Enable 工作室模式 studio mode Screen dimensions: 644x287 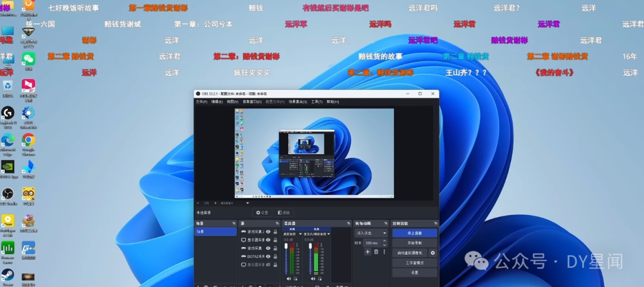414,263
